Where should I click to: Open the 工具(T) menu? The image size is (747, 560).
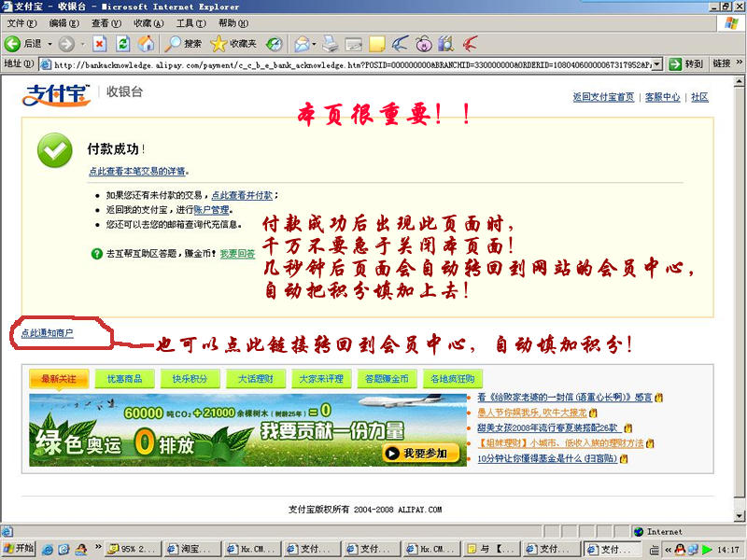[191, 22]
